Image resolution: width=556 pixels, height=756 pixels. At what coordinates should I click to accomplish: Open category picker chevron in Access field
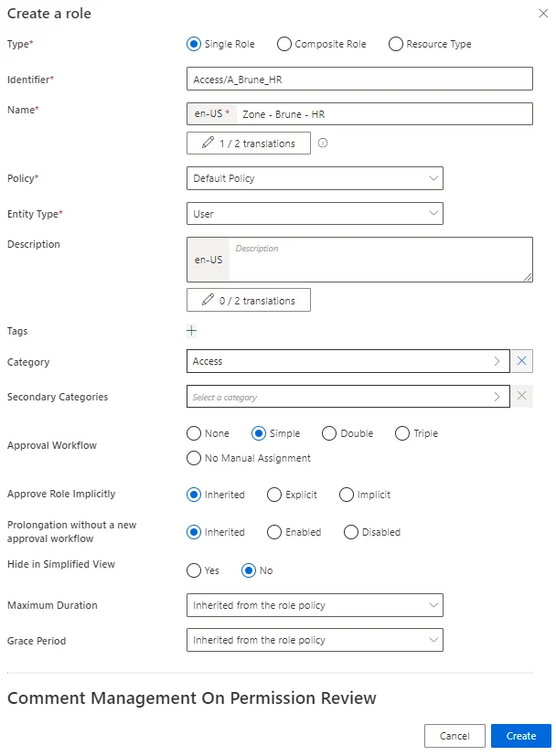click(497, 361)
